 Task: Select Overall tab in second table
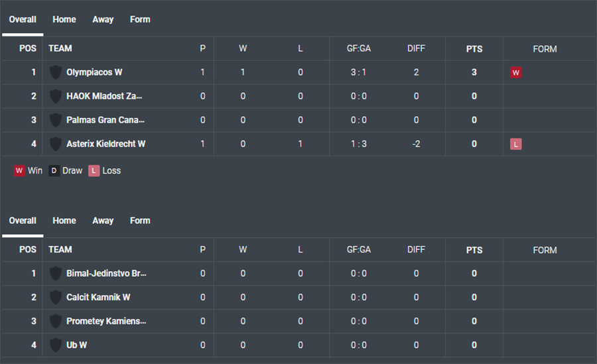click(23, 221)
